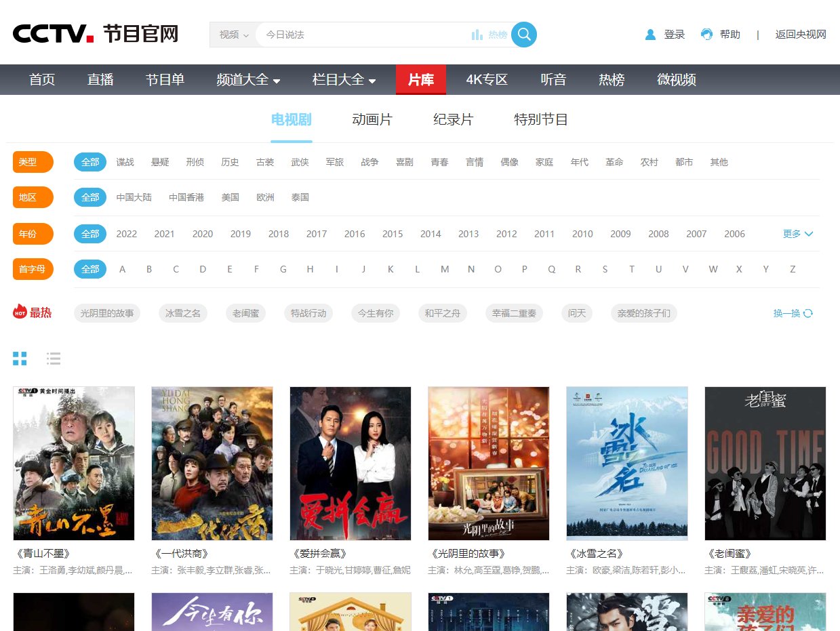Screen dimensions: 840x631
Task: Click the 《青山不墨》 title link
Action: coord(42,554)
